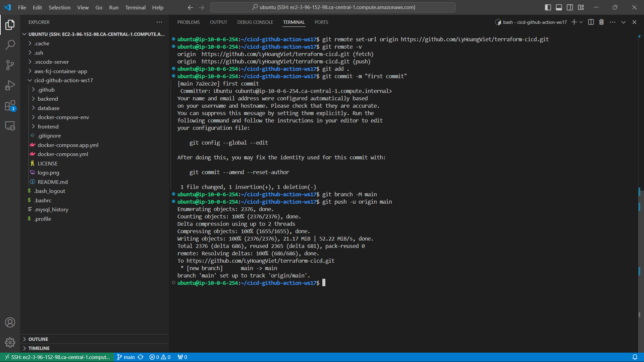Expand the OUTLINE section
Screen dimensions: 644x362
coord(95,339)
